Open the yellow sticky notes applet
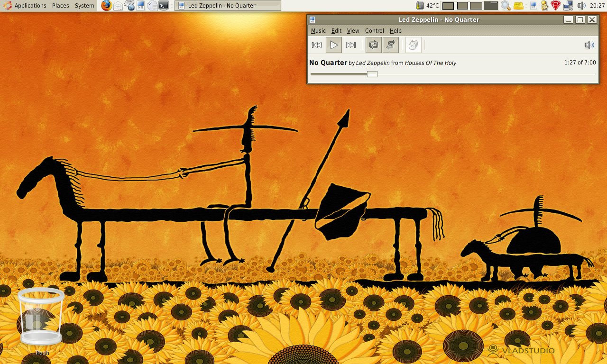This screenshot has width=607, height=364. (519, 6)
